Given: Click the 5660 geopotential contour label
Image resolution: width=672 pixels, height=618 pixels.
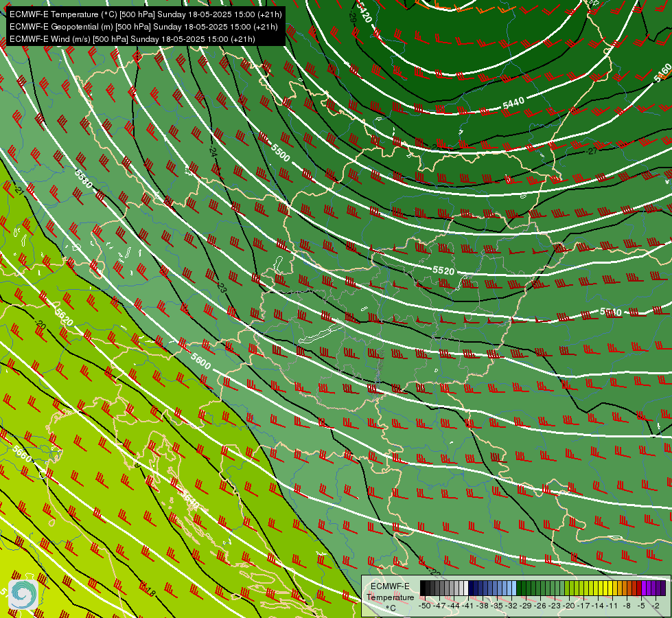Looking at the screenshot, I should 22,454.
